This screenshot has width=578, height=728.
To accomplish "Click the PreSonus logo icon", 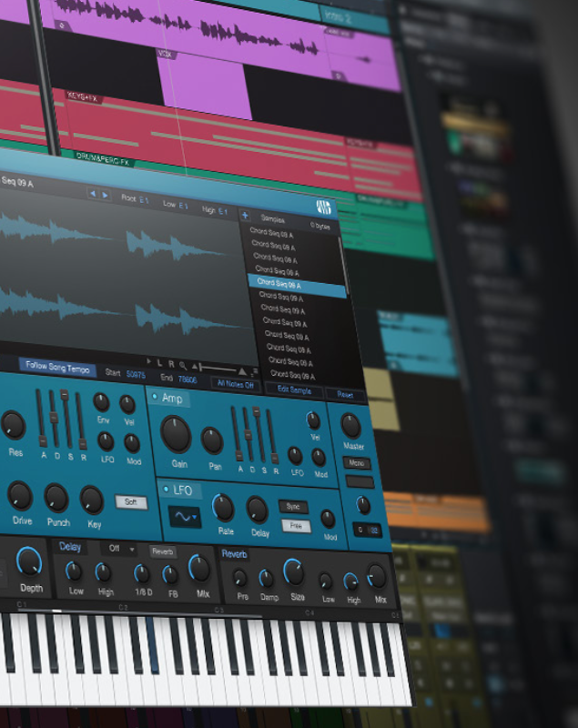I will [323, 207].
